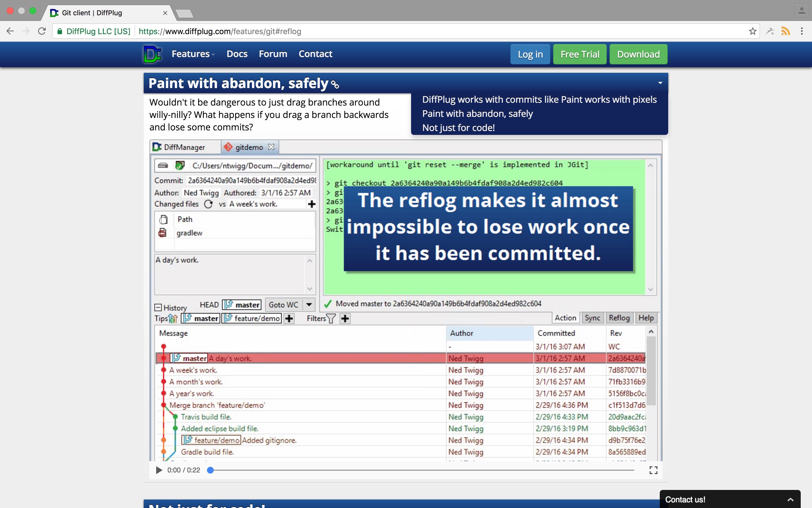Open the Contact nav item
This screenshot has height=508, width=812.
tap(315, 54)
